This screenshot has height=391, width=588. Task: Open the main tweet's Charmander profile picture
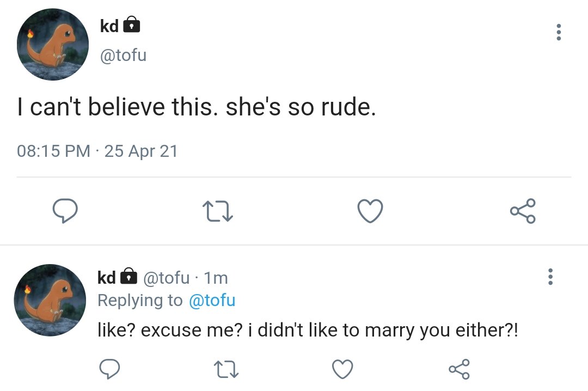pyautogui.click(x=53, y=44)
